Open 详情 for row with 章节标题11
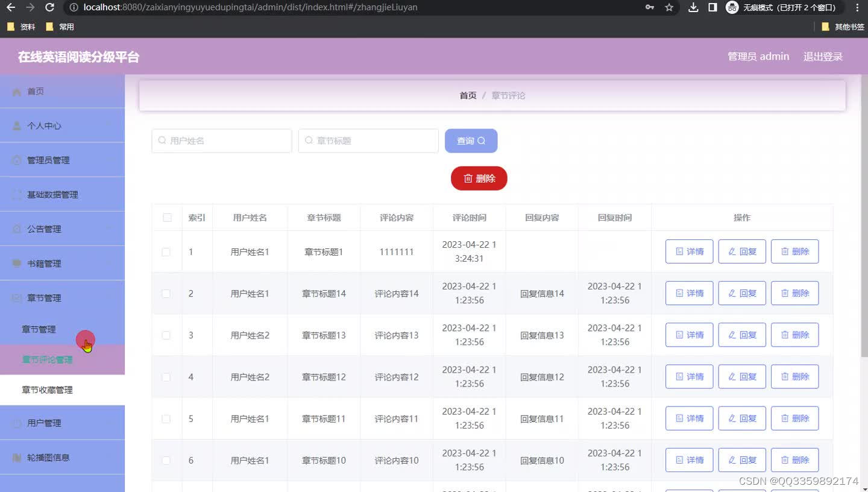 coord(689,418)
